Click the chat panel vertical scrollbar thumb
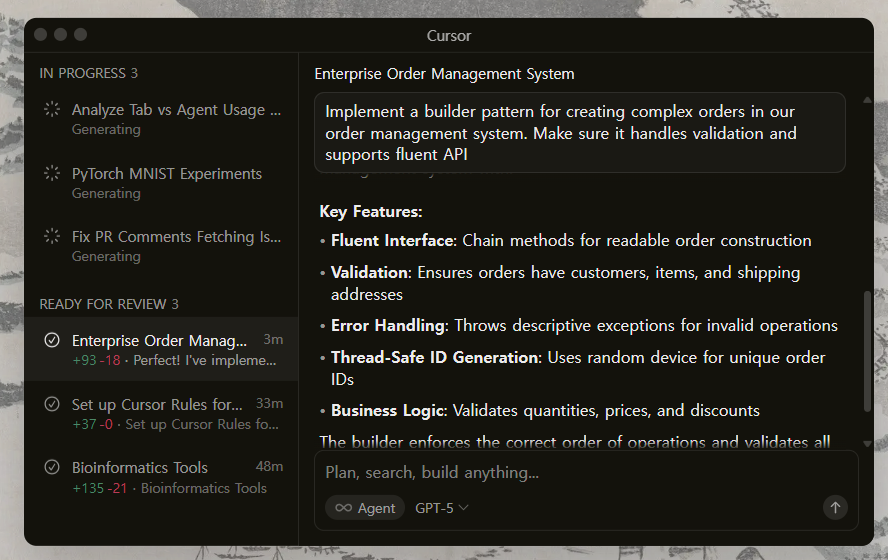 (867, 350)
